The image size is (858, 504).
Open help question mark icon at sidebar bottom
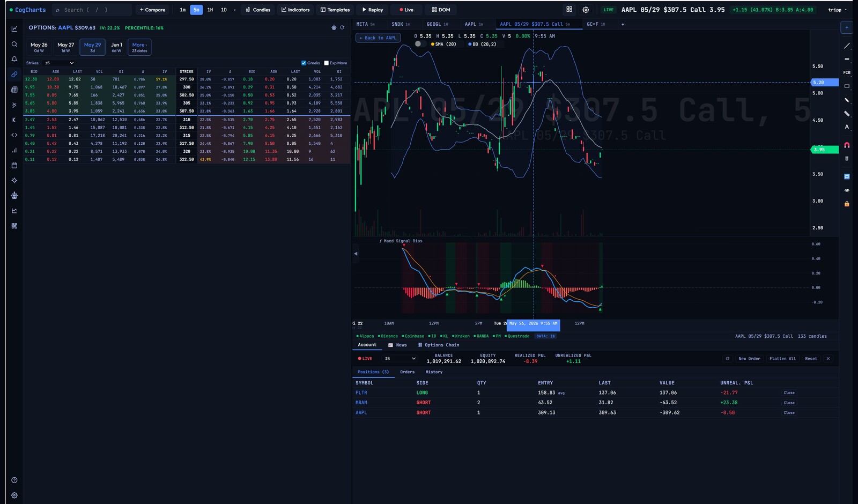tap(14, 480)
